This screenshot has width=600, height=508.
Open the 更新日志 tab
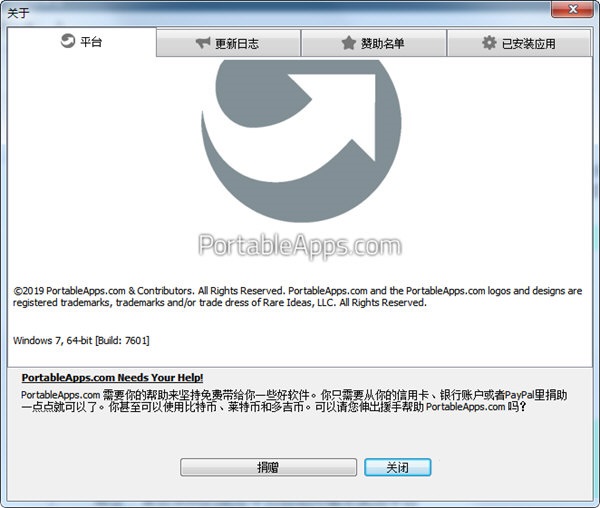point(228,43)
